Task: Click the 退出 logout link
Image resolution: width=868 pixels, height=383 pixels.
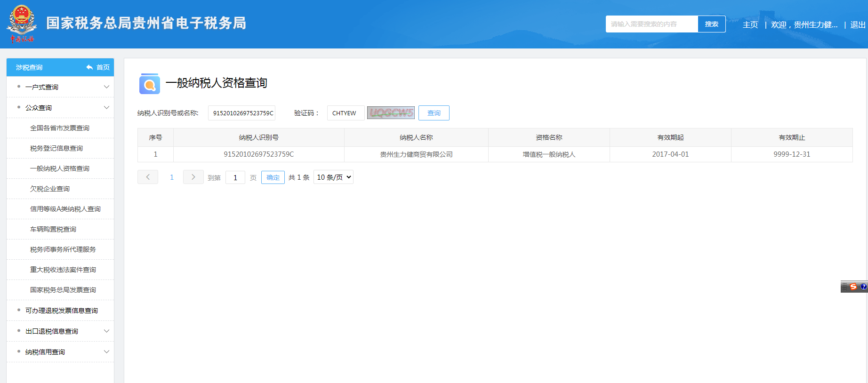Action: point(858,24)
